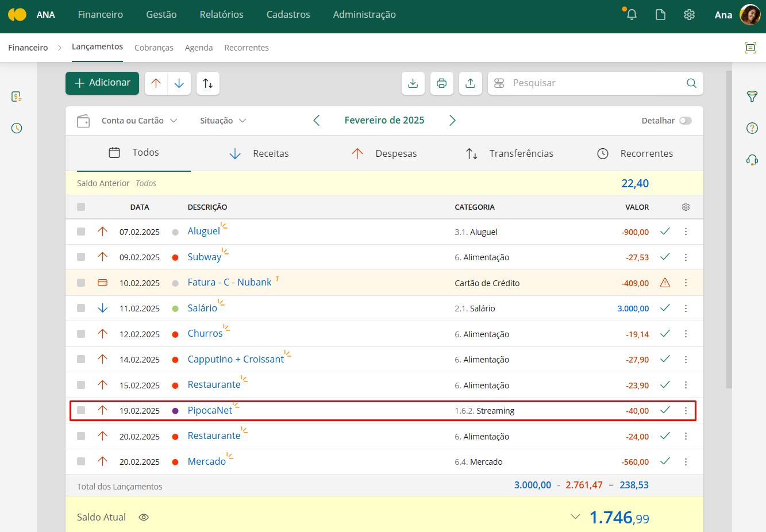Click the upload/export icon button
The width and height of the screenshot is (766, 532).
click(x=470, y=83)
